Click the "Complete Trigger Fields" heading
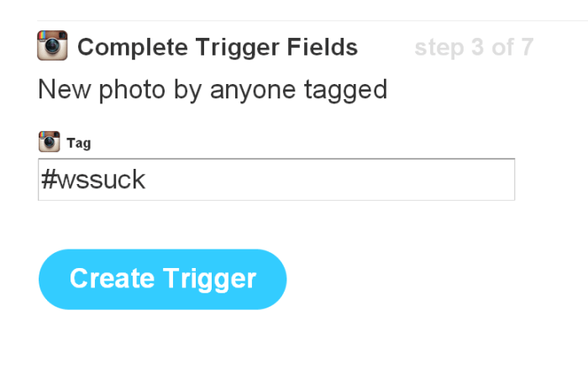Viewport: 588px width, 368px height. tap(217, 47)
